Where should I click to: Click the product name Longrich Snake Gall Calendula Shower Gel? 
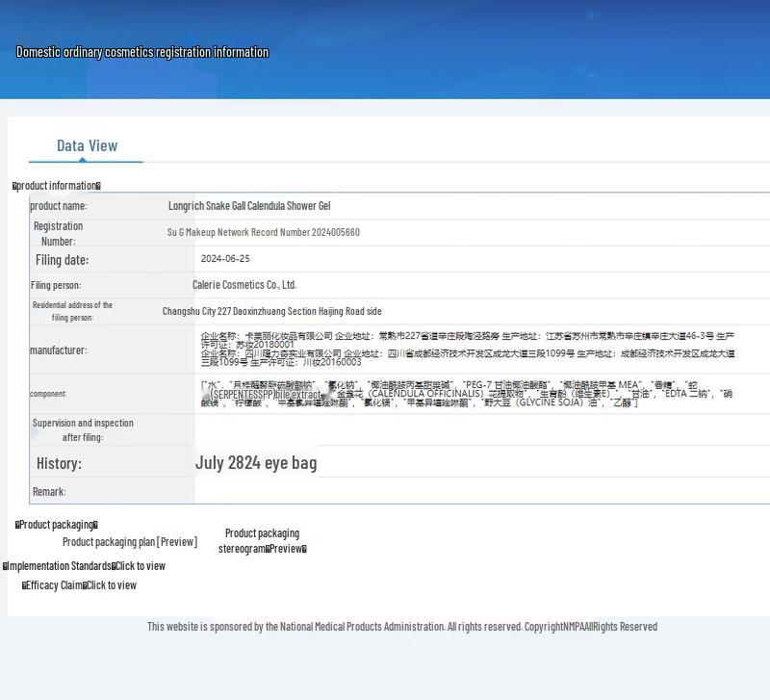click(249, 206)
